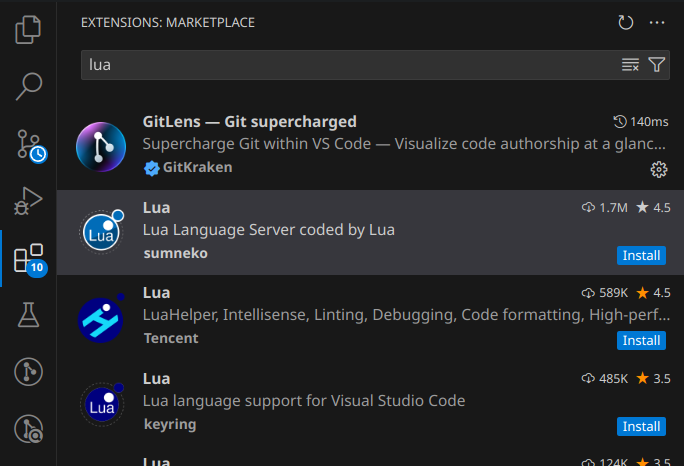
Task: Install the sumneko Lua extension
Action: pos(641,255)
